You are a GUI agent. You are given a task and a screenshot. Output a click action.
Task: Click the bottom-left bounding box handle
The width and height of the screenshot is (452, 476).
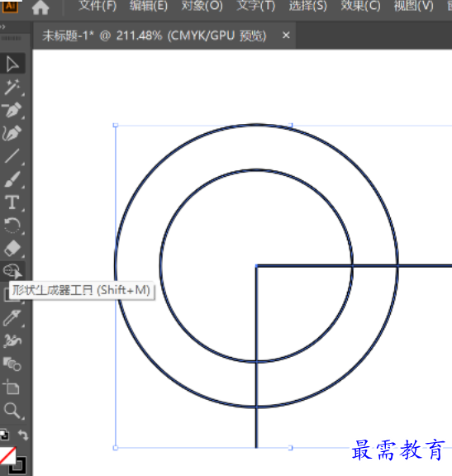click(116, 448)
